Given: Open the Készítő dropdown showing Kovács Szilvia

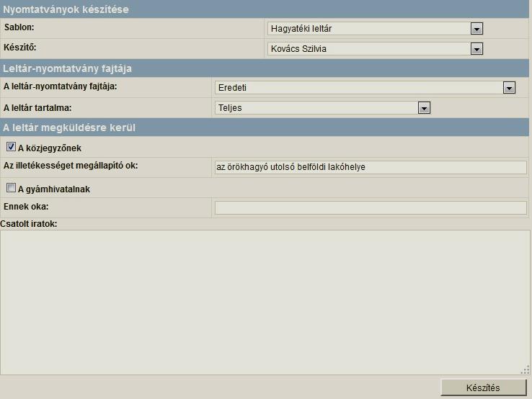Looking at the screenshot, I should (x=375, y=49).
